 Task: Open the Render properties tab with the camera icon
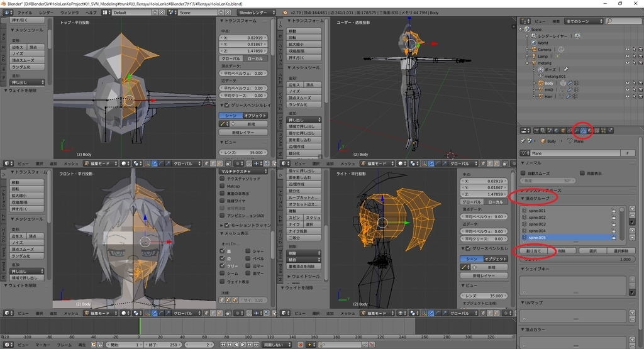[536, 131]
